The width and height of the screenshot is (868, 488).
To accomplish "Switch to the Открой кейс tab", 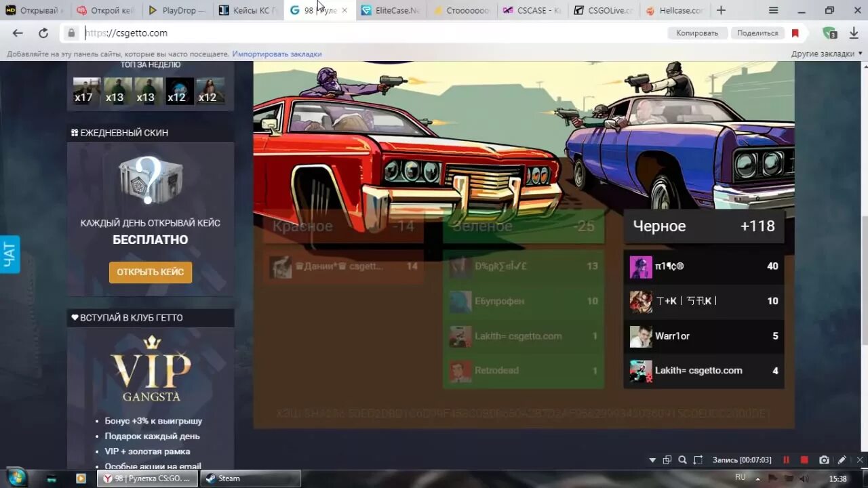I will click(x=106, y=11).
